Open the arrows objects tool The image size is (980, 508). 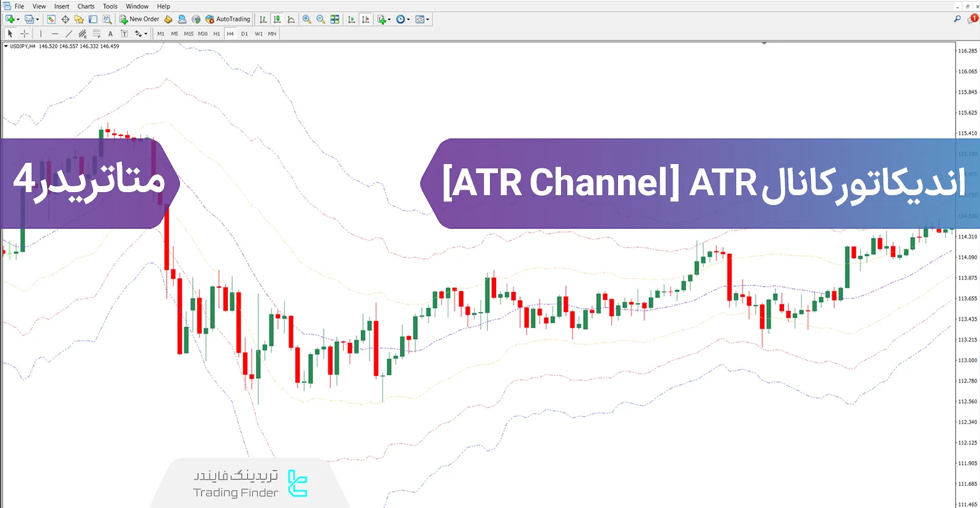tap(138, 34)
